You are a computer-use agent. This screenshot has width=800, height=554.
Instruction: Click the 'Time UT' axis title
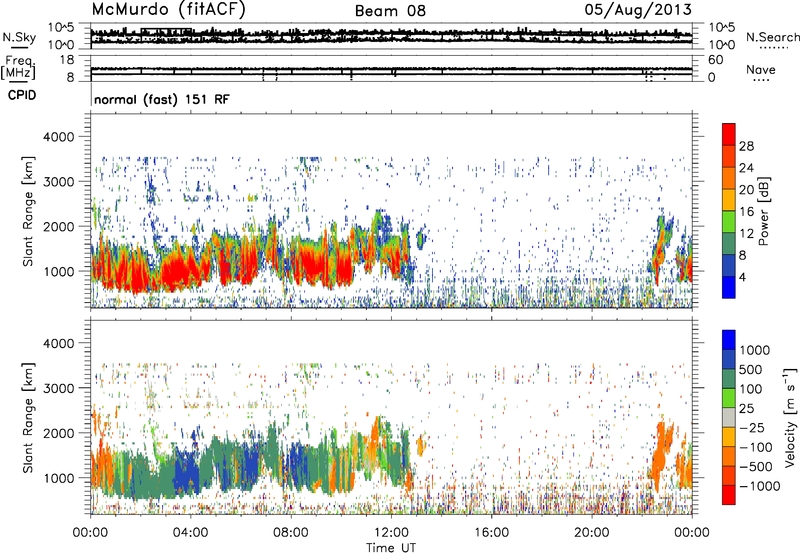(391, 548)
